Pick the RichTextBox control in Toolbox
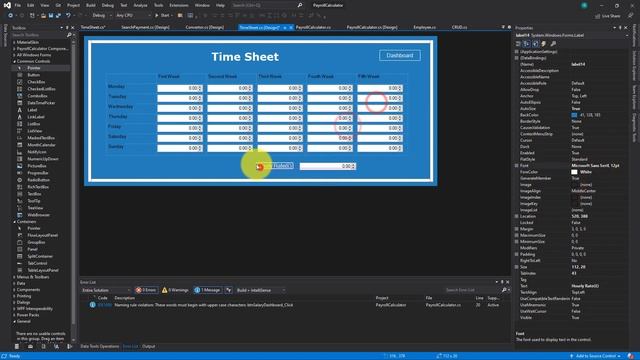The width and height of the screenshot is (640, 360). (x=38, y=187)
